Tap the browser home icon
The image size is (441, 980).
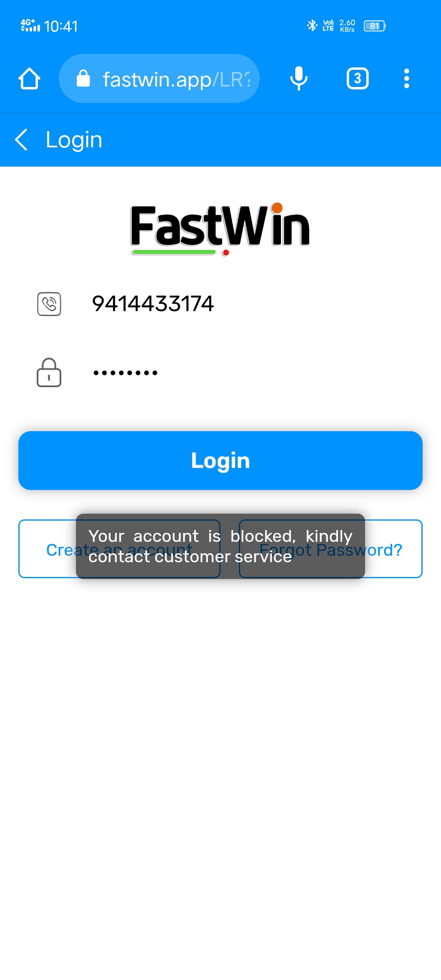(29, 78)
